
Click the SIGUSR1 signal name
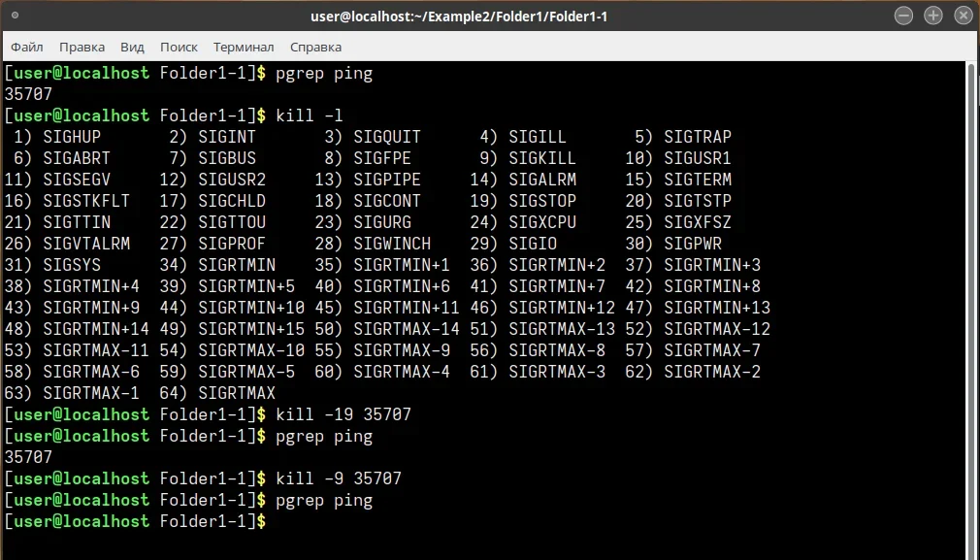(698, 159)
